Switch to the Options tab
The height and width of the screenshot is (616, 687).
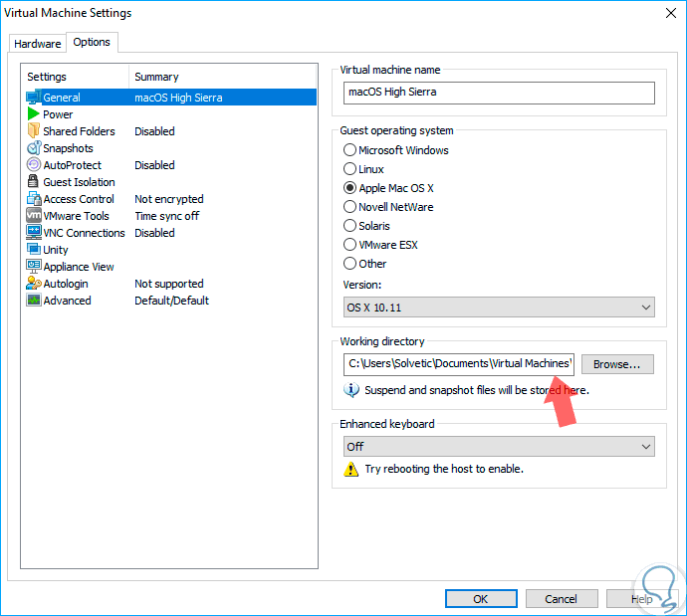tap(92, 42)
